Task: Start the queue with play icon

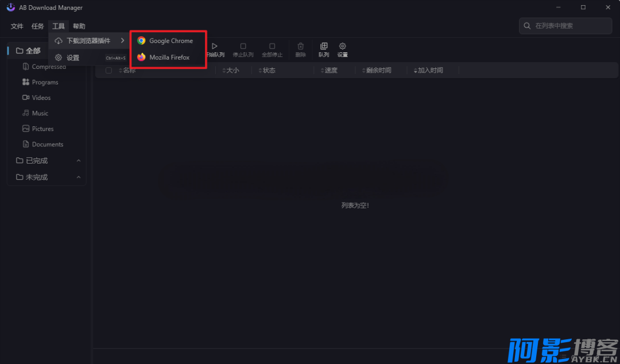Action: coord(215,47)
